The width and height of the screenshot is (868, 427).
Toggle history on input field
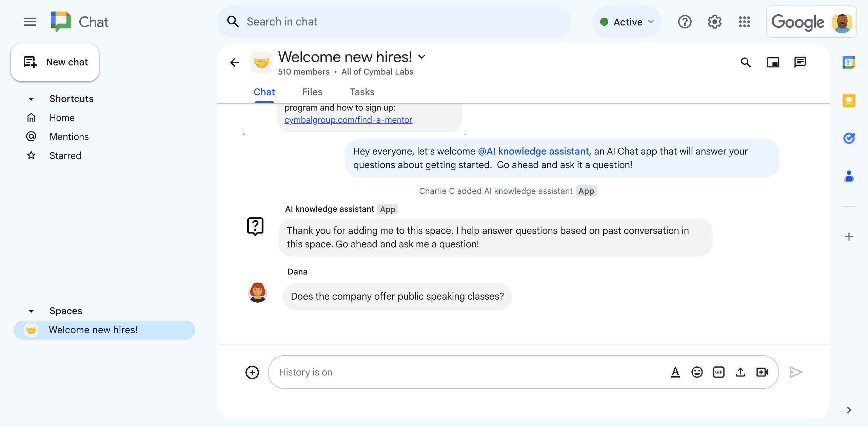[306, 372]
